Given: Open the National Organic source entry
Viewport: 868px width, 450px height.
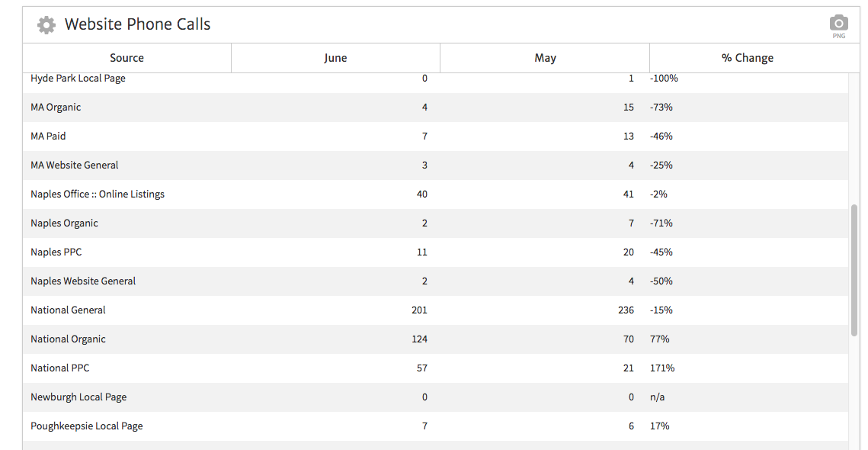Looking at the screenshot, I should tap(68, 339).
